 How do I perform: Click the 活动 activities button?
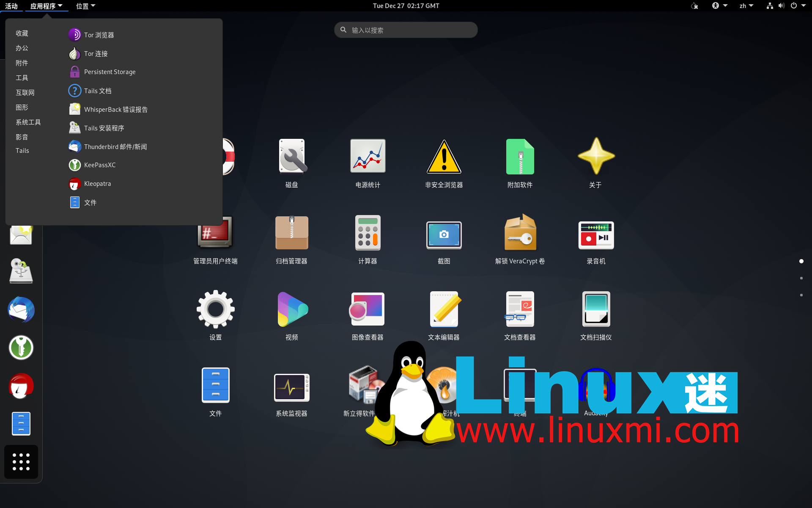(x=11, y=6)
